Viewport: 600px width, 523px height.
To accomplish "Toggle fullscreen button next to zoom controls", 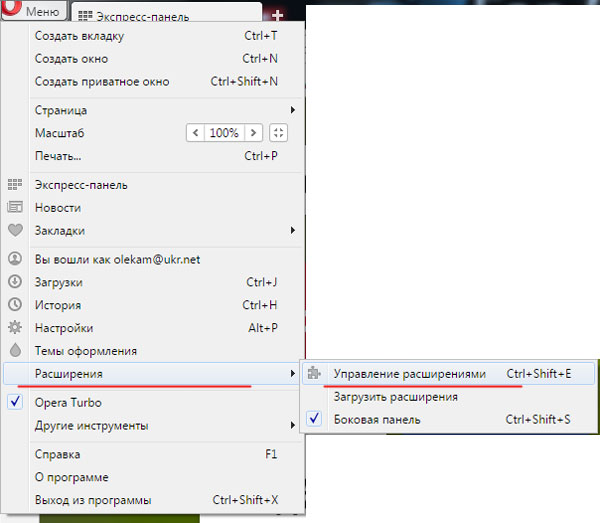I will [x=279, y=133].
